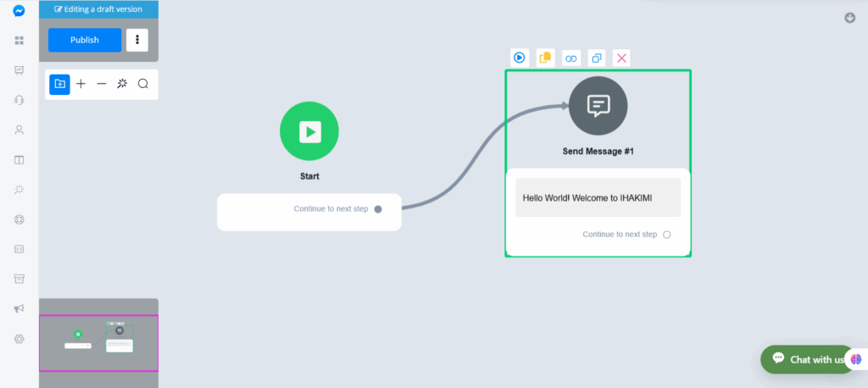
Task: Click the green Start node play circle
Action: (x=309, y=130)
